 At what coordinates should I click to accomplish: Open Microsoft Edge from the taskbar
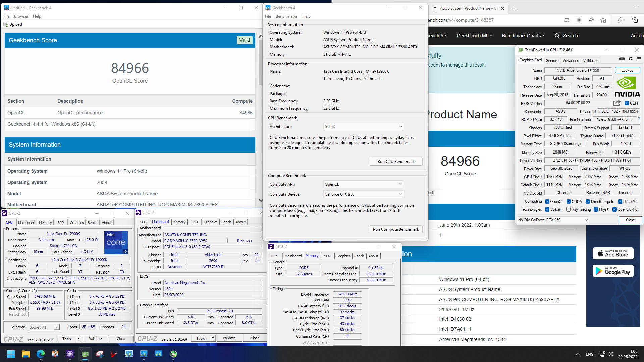[x=41, y=354]
